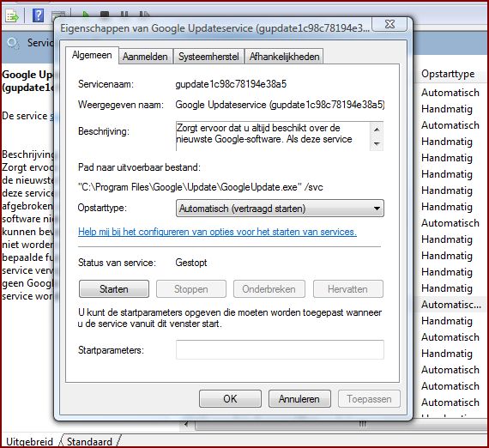The width and height of the screenshot is (489, 448).
Task: Focus the Startparameters input field
Action: (x=280, y=349)
